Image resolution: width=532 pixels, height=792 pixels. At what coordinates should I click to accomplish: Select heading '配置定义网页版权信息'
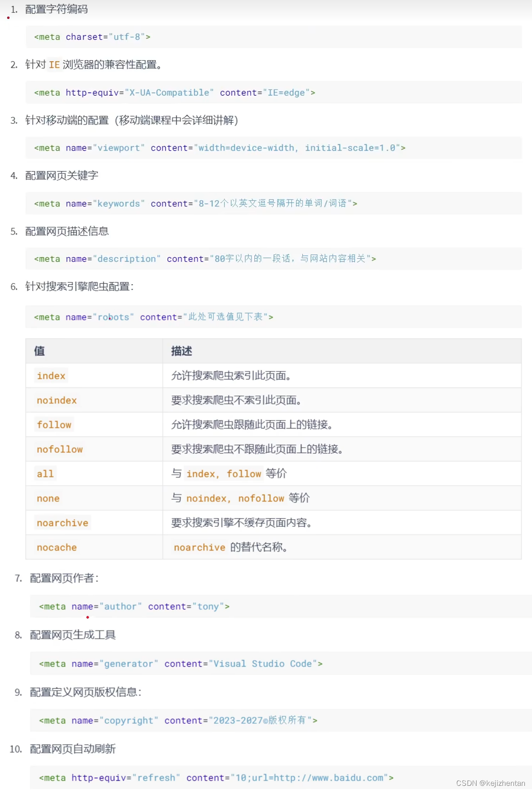point(86,693)
